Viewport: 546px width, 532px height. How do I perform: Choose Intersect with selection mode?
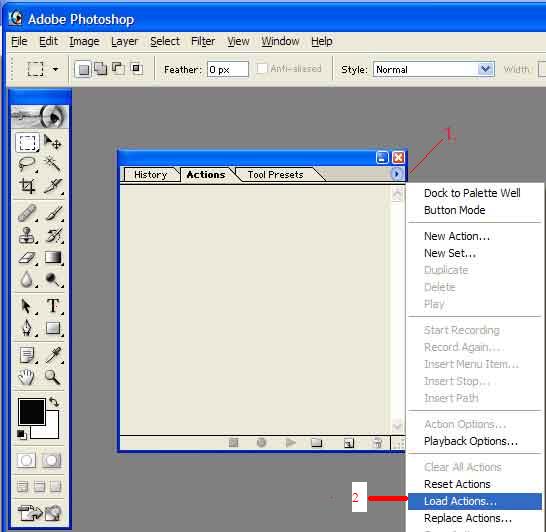click(x=136, y=68)
